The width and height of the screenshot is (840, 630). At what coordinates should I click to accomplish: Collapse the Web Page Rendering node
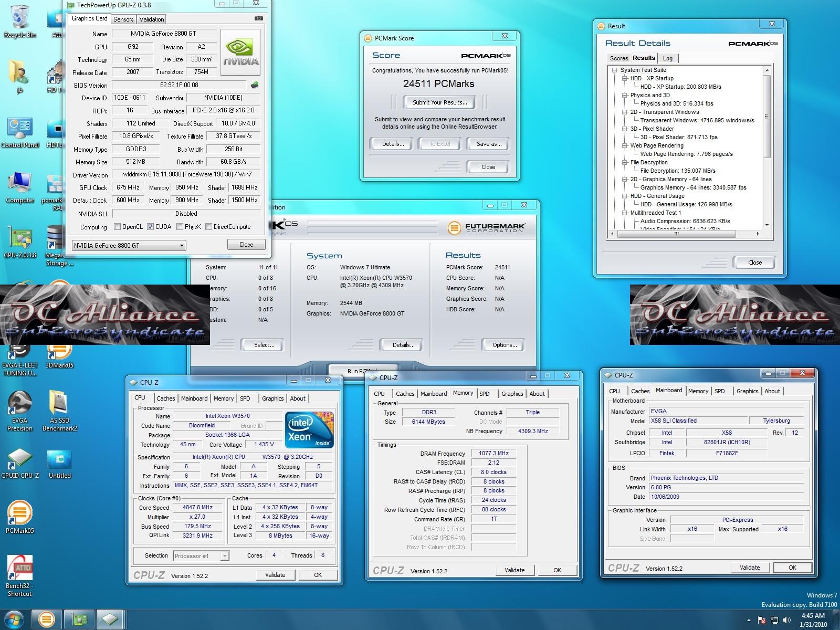625,145
